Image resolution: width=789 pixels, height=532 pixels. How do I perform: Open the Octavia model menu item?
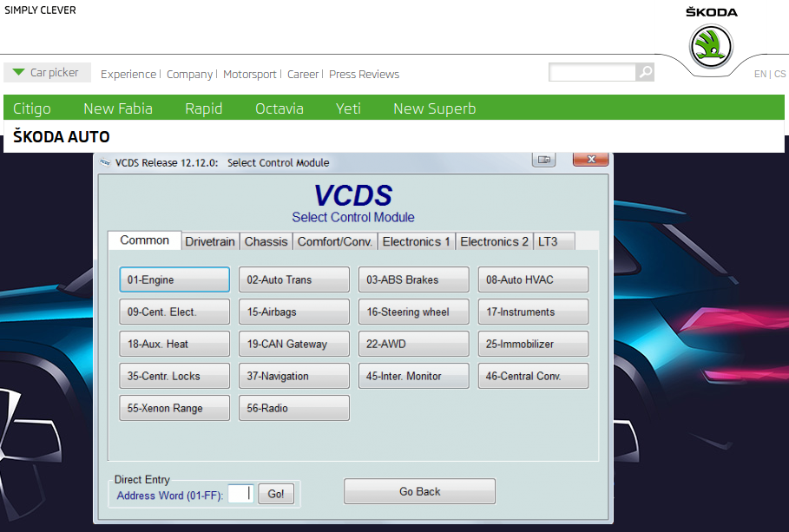(279, 108)
